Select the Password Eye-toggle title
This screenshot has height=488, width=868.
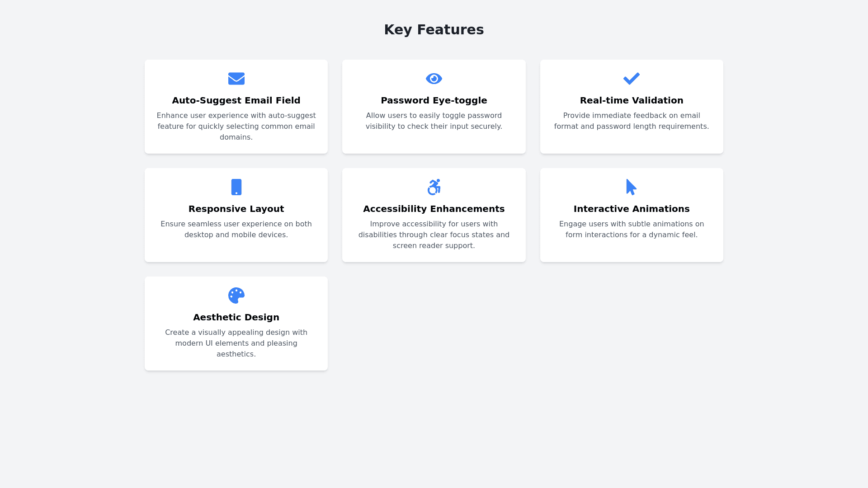coord(434,100)
